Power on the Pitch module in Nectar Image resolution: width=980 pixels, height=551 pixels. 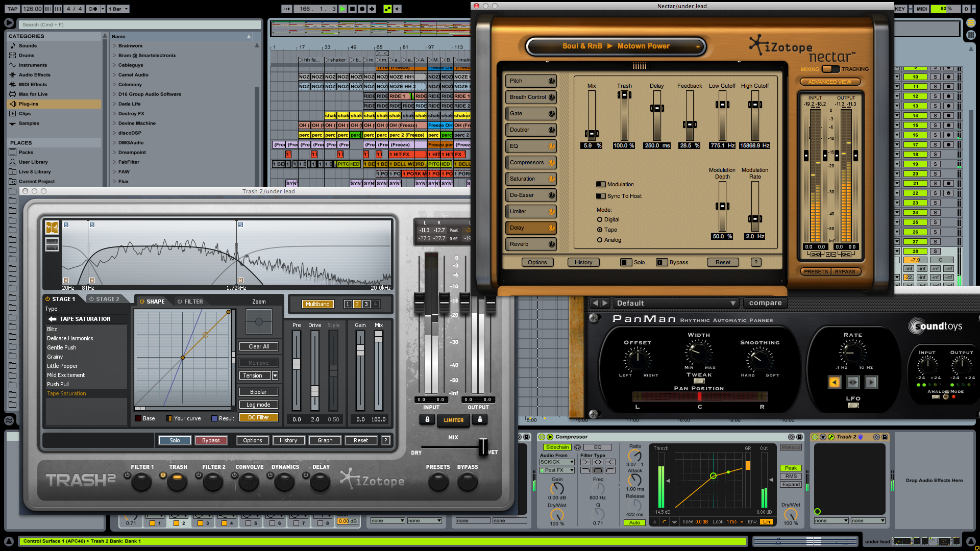(552, 81)
